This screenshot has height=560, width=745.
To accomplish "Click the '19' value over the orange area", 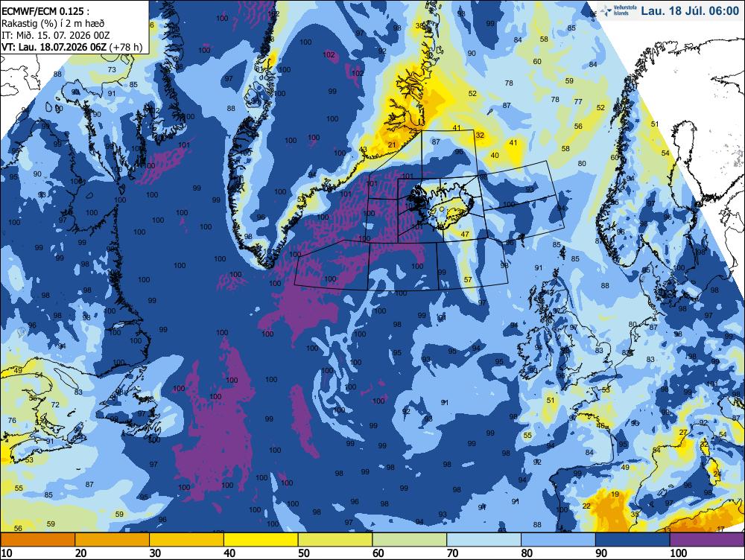I will [615, 494].
